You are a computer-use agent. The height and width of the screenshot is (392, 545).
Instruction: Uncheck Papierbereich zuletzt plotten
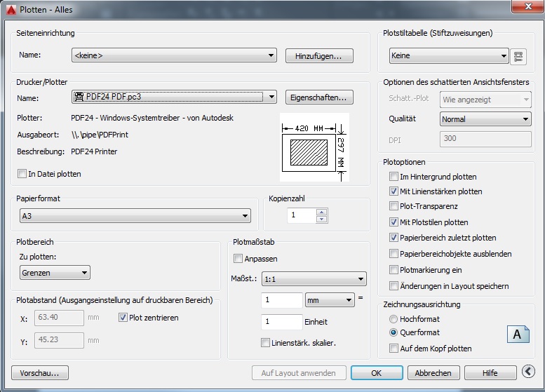pos(393,238)
